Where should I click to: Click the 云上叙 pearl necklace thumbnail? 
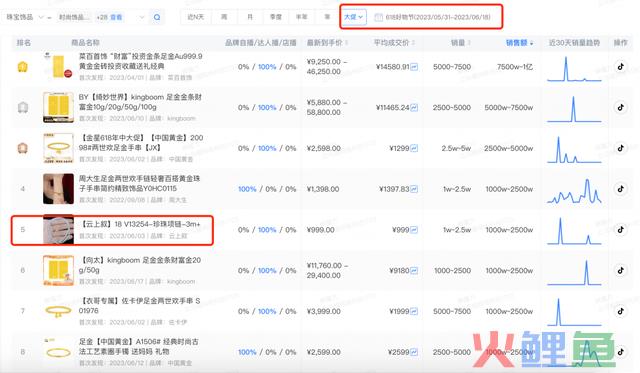[58, 229]
